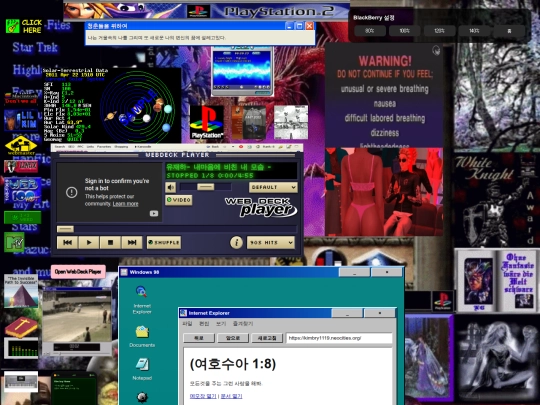Open the Star Trek link

coord(35,47)
